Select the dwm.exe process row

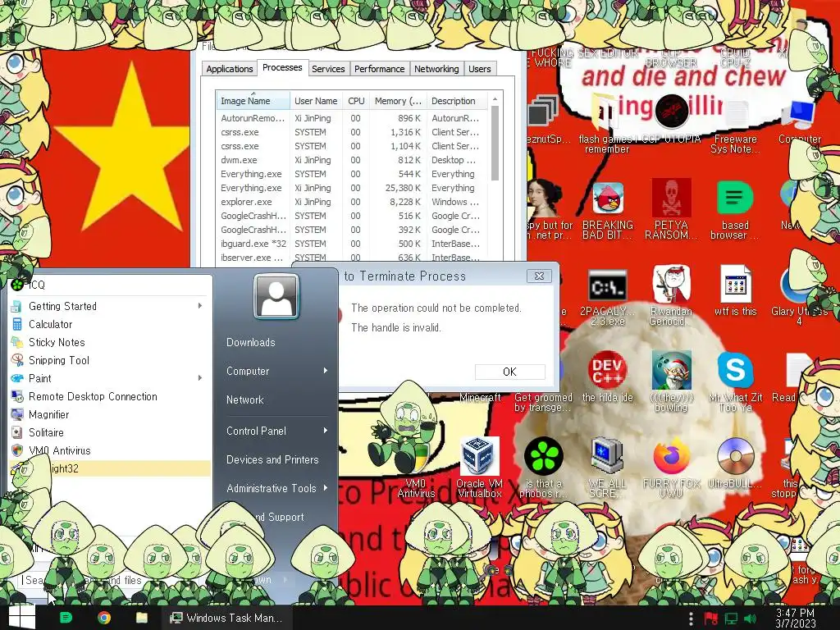pos(353,160)
